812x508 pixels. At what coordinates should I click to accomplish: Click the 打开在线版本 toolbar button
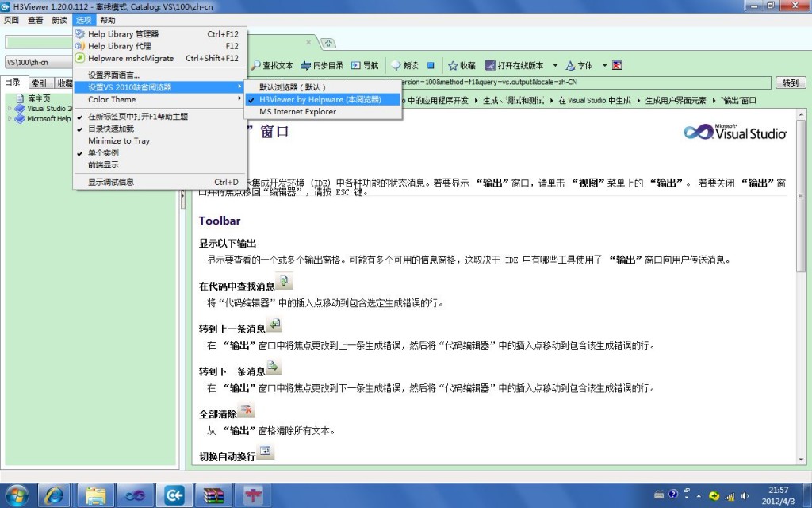[x=514, y=65]
